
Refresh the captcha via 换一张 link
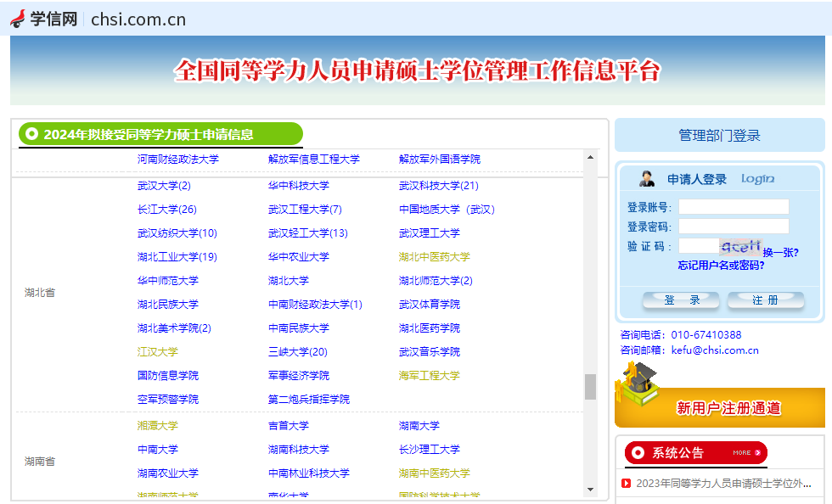pos(780,253)
